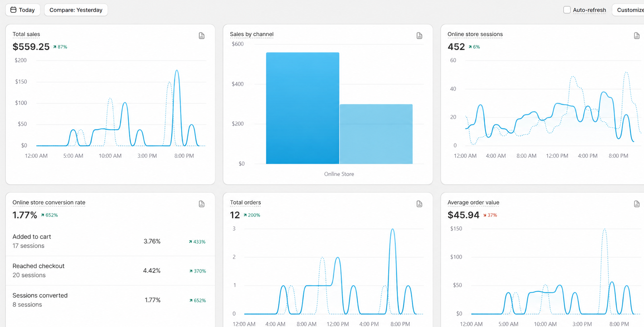Click the 370% reached checkout change
The height and width of the screenshot is (327, 644).
198,271
